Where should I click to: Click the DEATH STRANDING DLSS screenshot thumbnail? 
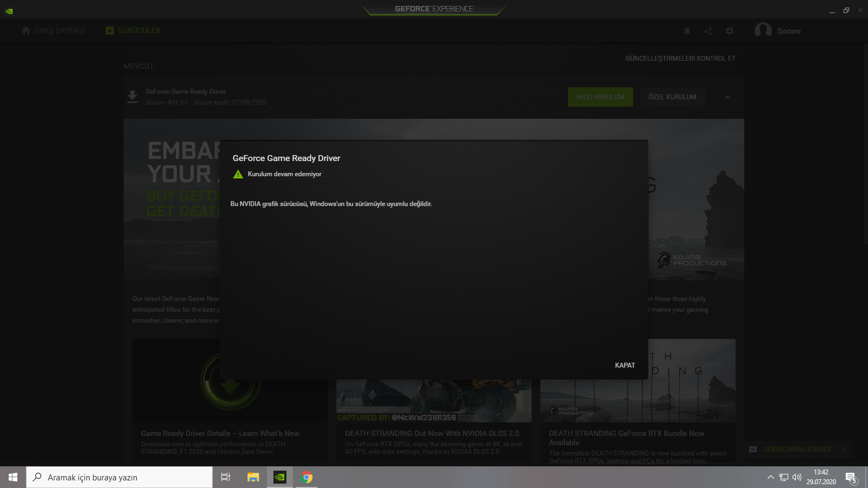click(434, 401)
